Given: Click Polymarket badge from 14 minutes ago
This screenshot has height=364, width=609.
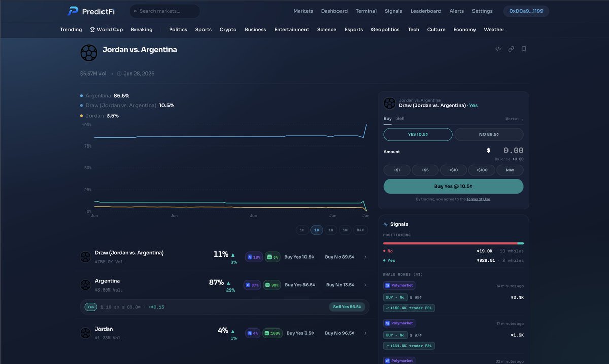Looking at the screenshot, I should coord(399,286).
